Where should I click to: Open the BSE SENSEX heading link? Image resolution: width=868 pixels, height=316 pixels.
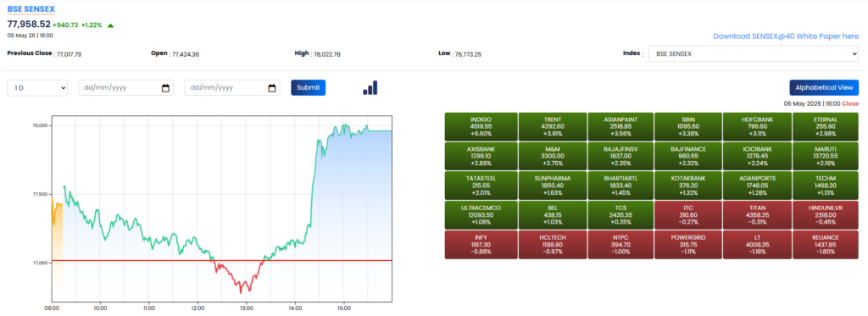[31, 8]
